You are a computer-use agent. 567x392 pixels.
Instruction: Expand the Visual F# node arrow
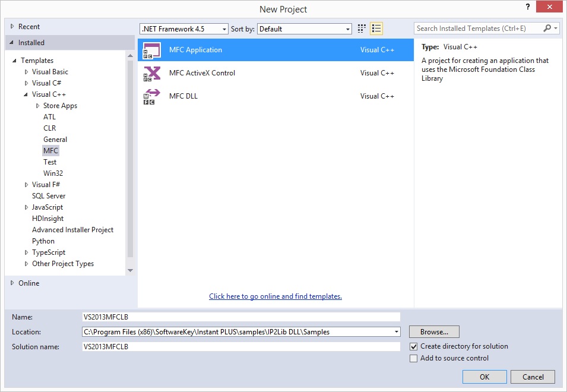pyautogui.click(x=26, y=185)
